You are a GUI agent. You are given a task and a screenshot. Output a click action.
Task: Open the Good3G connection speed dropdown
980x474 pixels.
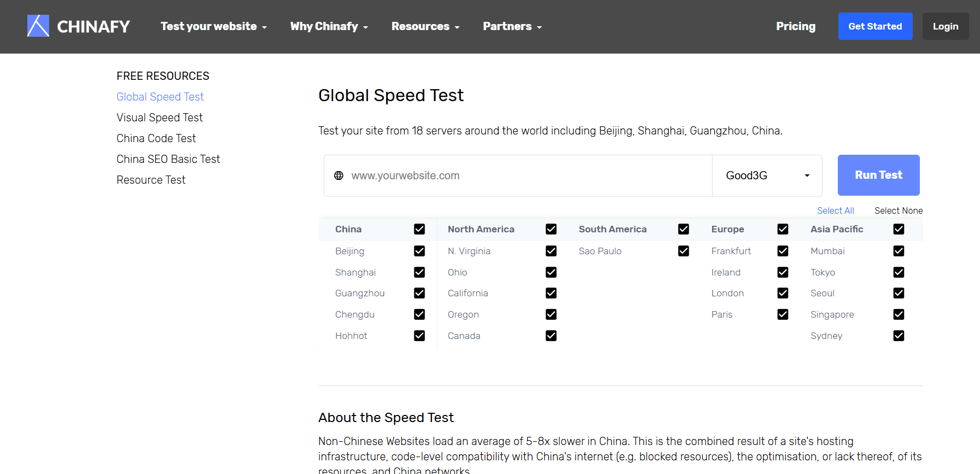click(x=767, y=175)
